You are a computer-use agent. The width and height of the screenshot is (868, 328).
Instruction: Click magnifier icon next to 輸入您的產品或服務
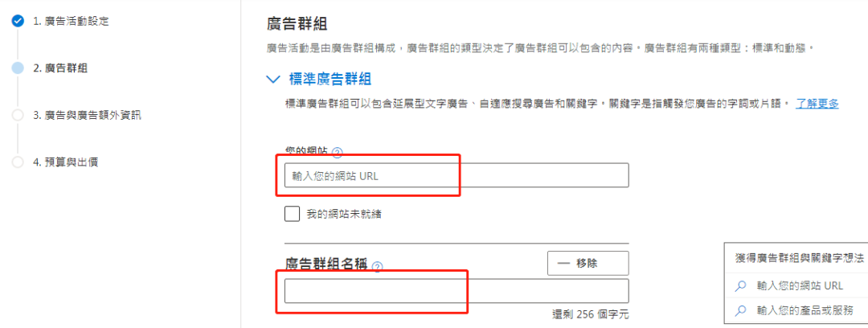739,310
